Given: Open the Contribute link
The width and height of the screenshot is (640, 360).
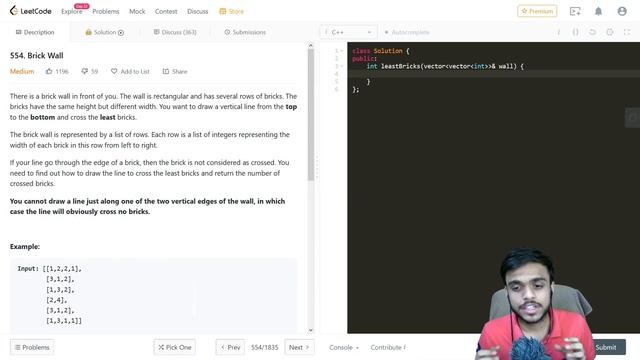Looking at the screenshot, I should [388, 347].
